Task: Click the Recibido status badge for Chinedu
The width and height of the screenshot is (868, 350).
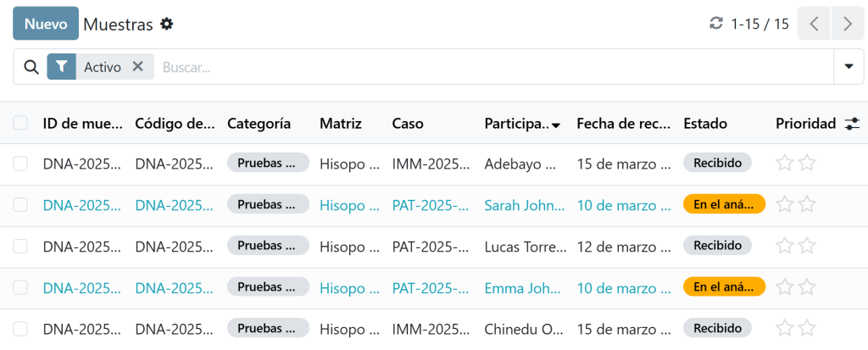Action: tap(717, 328)
